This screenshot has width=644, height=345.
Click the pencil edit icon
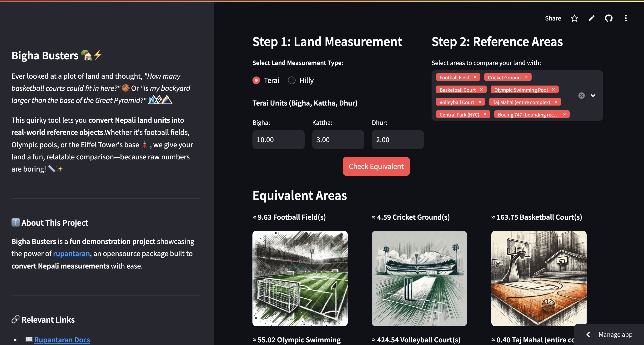(591, 18)
